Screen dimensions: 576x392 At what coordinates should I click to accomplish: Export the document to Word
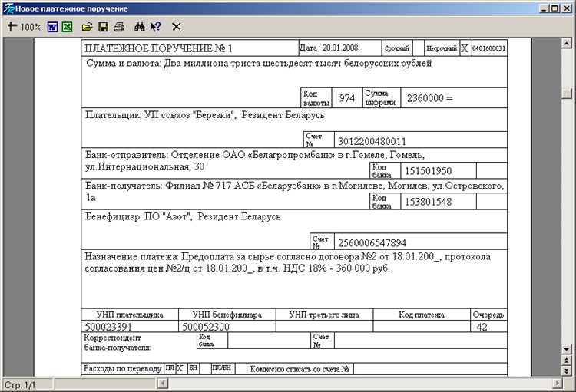[53, 27]
